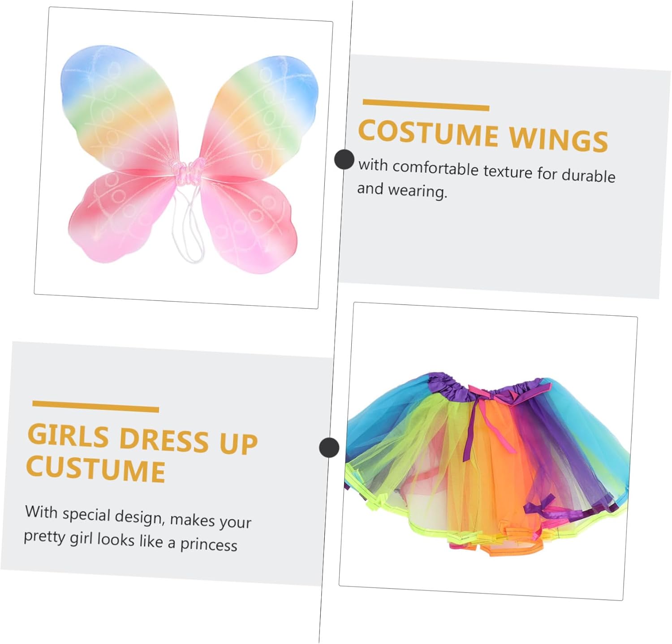Click the black dot beside the tutu image

[x=329, y=448]
